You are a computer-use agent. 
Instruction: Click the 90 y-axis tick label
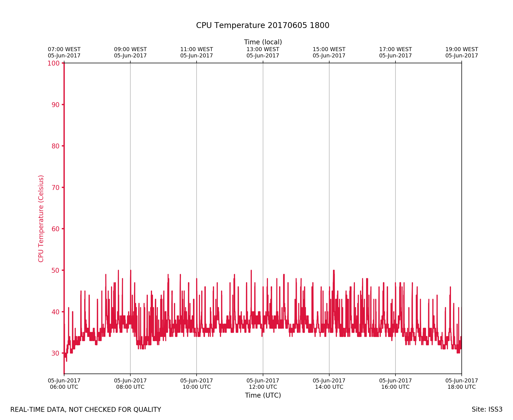point(55,105)
